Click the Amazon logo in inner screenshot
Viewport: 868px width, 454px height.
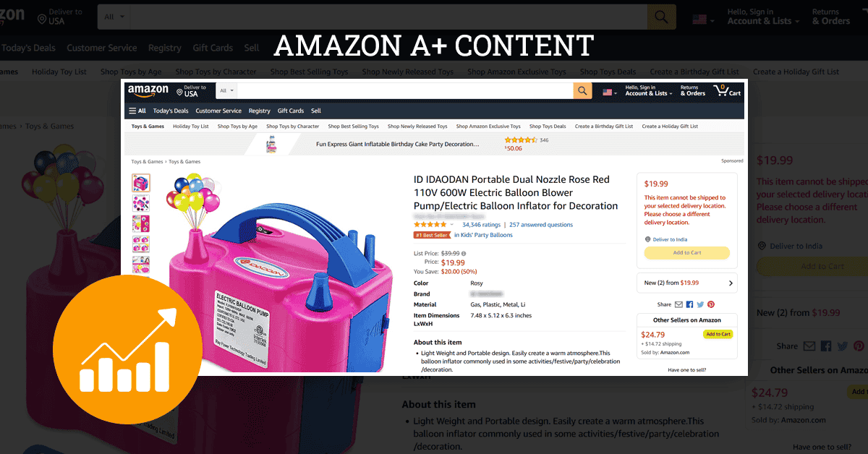[148, 90]
